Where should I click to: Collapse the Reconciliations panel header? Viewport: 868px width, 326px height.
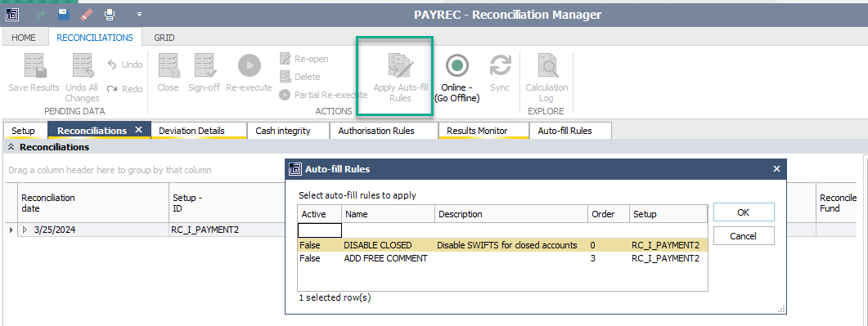[11, 148]
